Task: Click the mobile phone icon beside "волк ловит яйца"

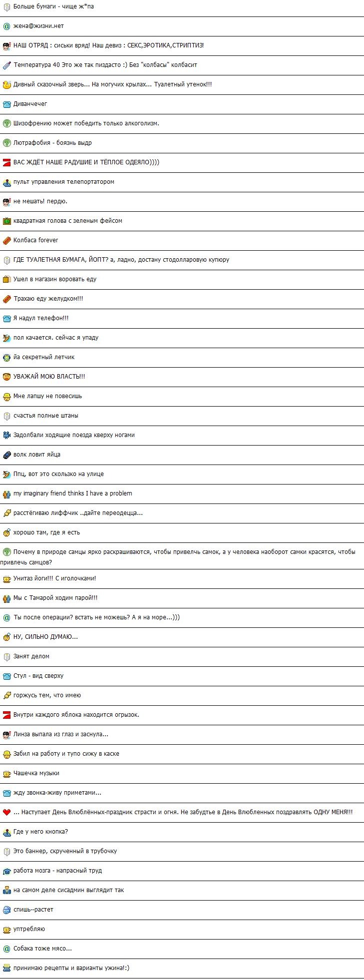Action: click(x=6, y=455)
